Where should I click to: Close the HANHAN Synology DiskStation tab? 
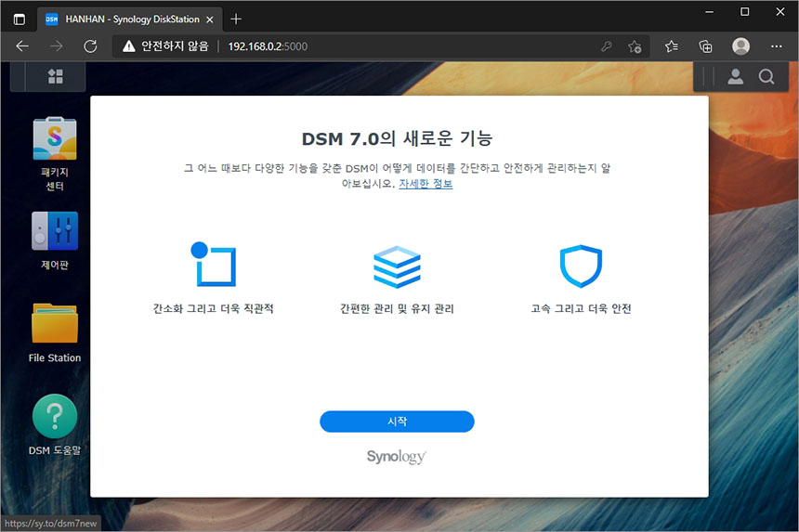click(209, 19)
